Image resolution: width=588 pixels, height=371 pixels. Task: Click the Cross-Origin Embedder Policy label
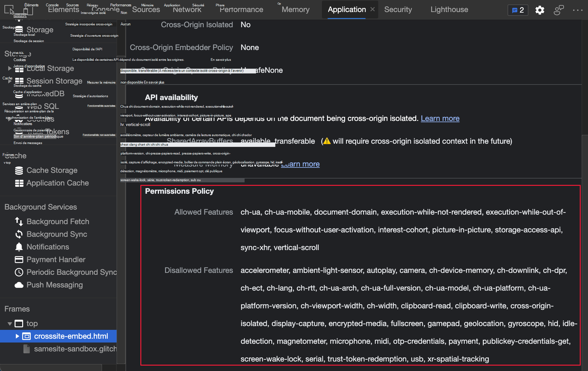181,47
